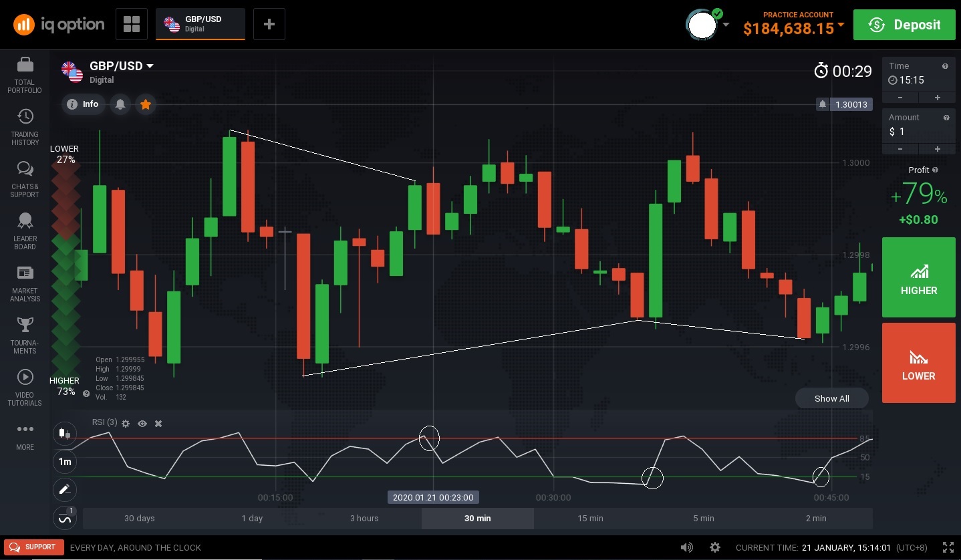961x560 pixels.
Task: Open Support chat button
Action: [x=34, y=547]
